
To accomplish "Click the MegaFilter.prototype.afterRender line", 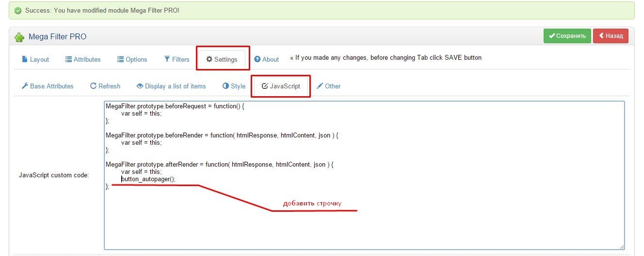I will pos(220,165).
